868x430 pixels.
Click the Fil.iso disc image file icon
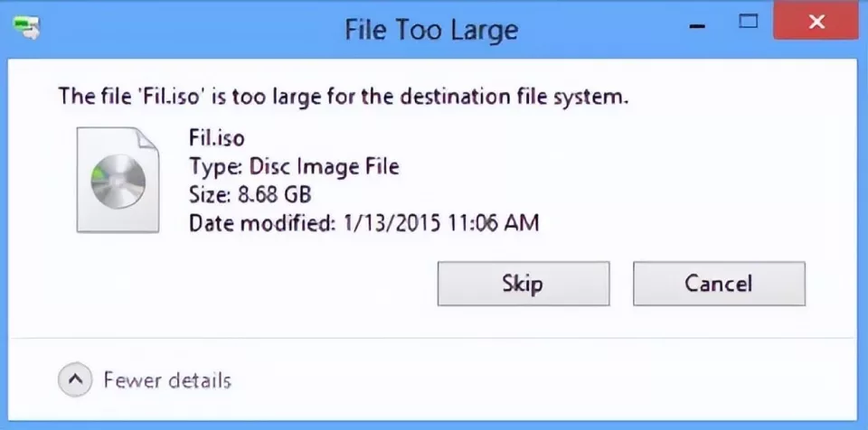pos(117,180)
